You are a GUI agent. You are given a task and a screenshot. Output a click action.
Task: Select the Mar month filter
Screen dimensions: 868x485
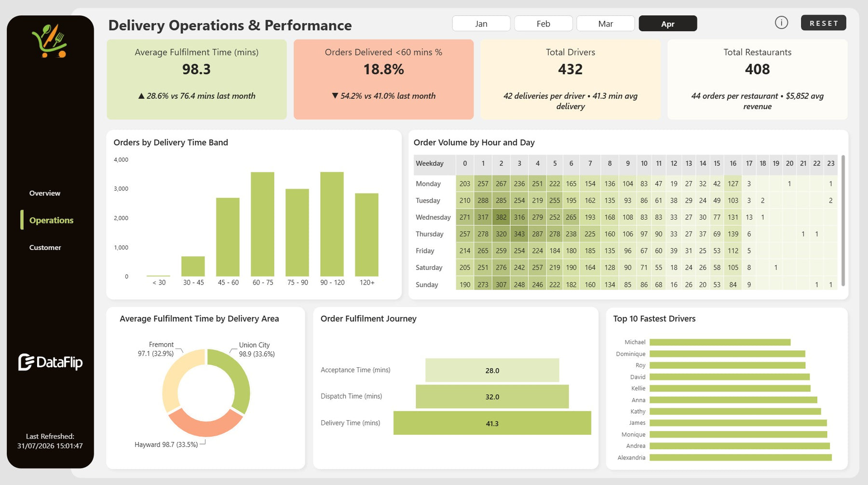(606, 24)
